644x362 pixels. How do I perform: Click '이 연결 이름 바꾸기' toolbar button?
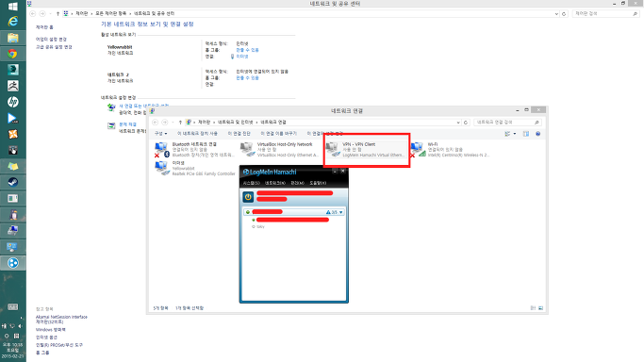(278, 133)
